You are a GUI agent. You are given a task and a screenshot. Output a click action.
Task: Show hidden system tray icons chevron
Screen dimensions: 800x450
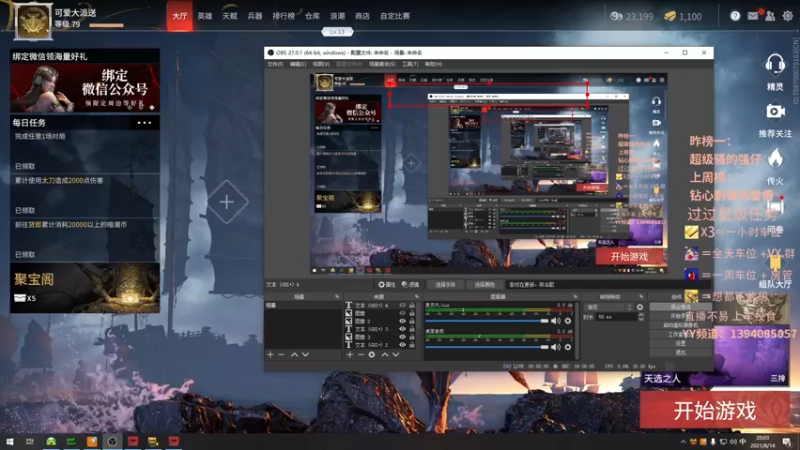[x=683, y=442]
